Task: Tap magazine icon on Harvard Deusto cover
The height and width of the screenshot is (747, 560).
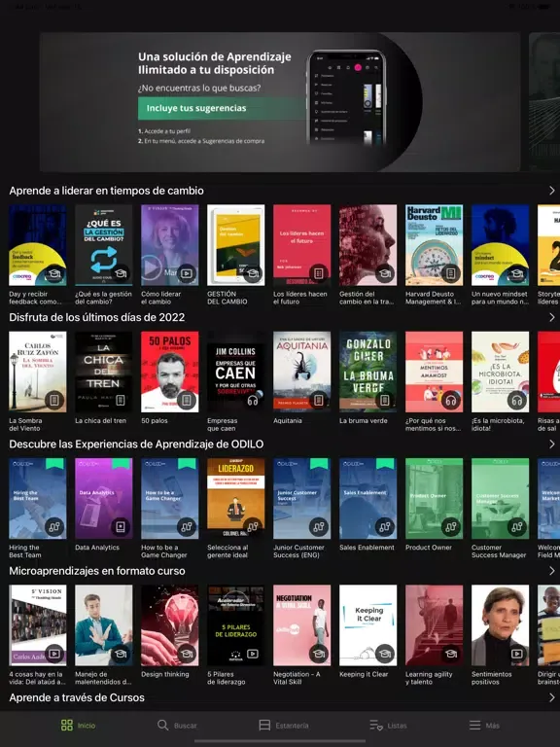Action: pyautogui.click(x=451, y=273)
